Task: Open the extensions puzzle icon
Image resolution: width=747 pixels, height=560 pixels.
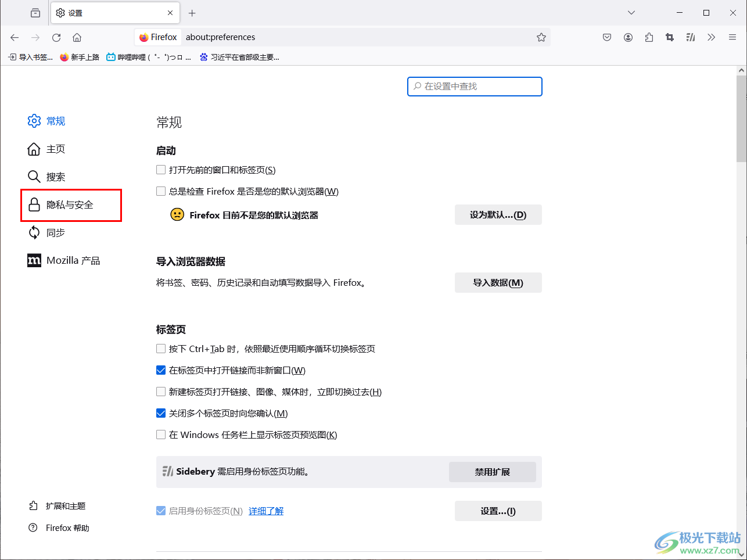Action: [x=649, y=37]
